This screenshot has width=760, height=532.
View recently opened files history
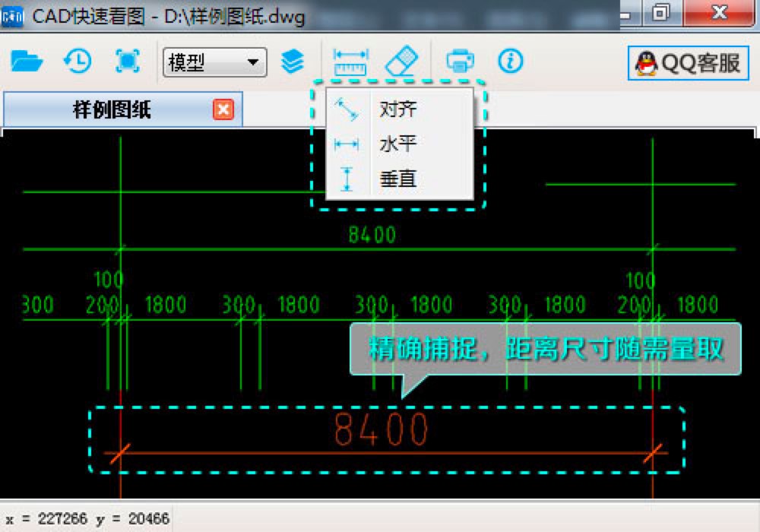pyautogui.click(x=77, y=62)
